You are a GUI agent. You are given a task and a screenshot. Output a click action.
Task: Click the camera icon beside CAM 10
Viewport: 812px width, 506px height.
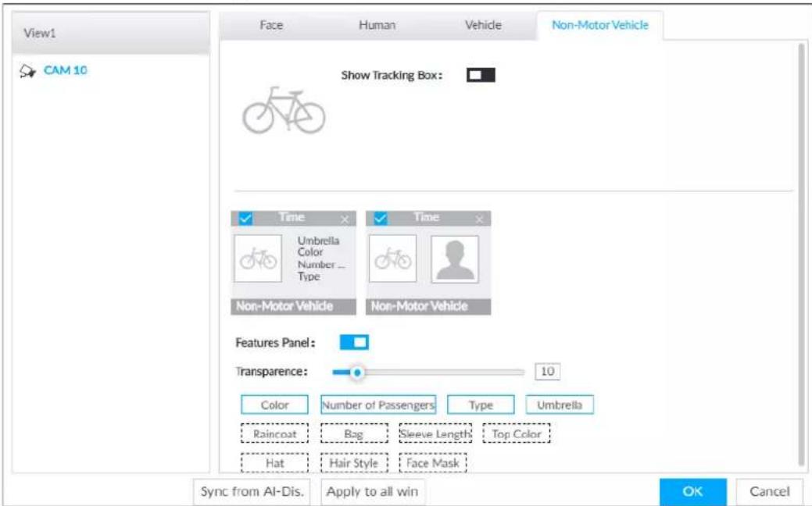[27, 71]
